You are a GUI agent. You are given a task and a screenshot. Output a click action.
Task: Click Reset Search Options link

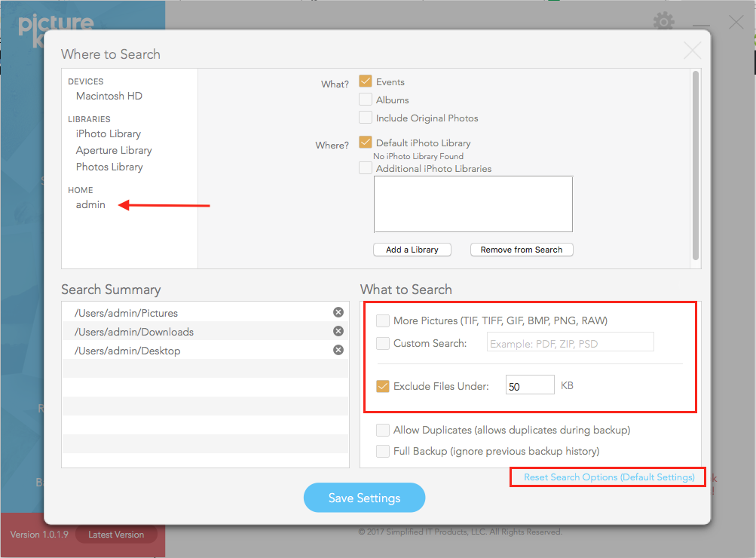click(x=609, y=477)
